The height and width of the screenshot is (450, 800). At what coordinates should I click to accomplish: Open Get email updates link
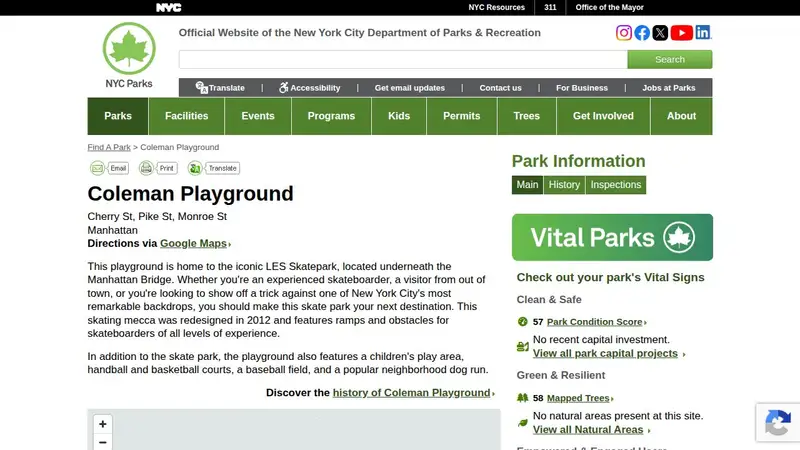click(410, 88)
